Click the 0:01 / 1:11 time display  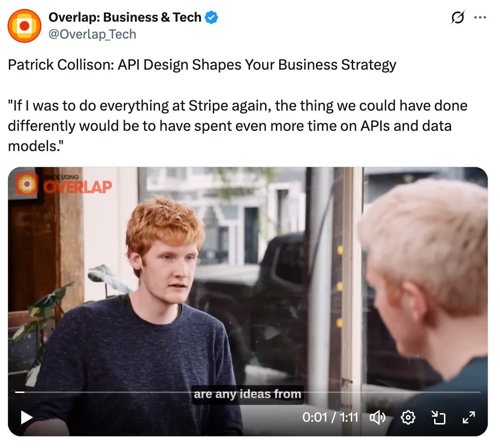(x=330, y=417)
